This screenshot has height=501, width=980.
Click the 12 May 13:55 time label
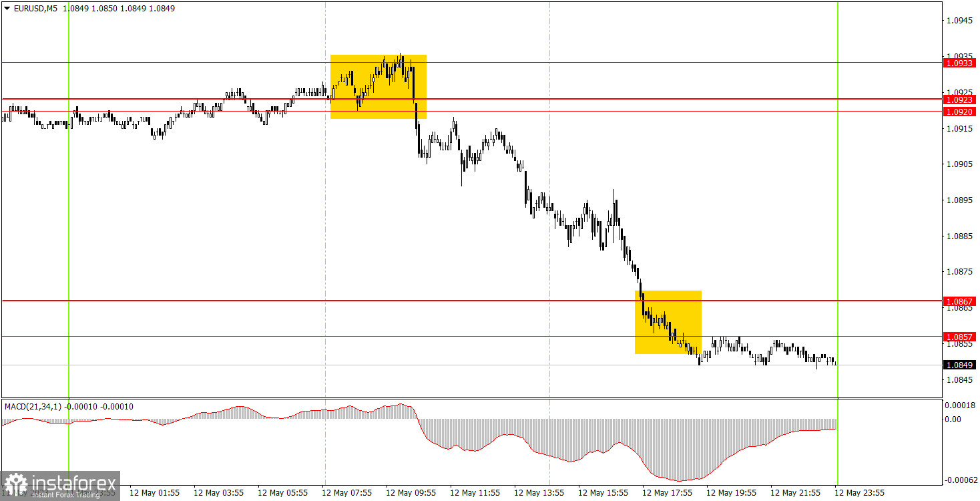[x=538, y=493]
